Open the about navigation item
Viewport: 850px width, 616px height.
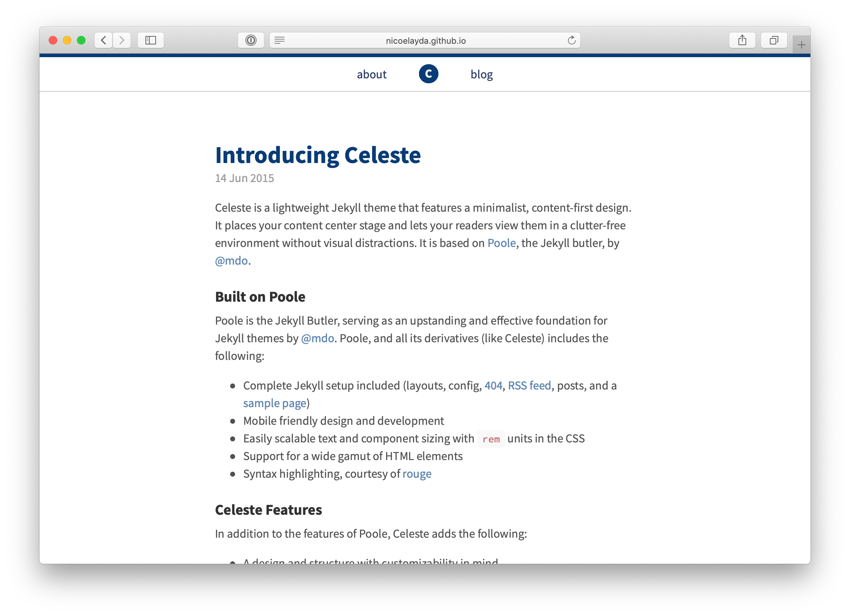(x=371, y=74)
